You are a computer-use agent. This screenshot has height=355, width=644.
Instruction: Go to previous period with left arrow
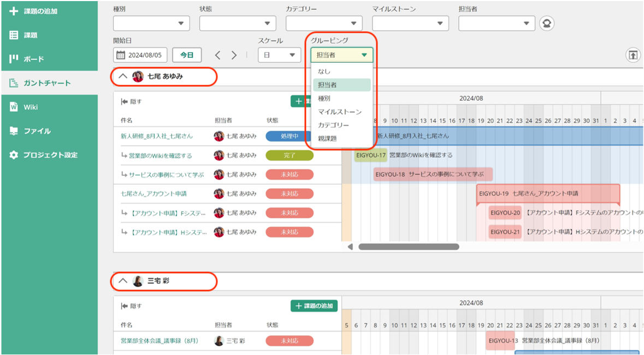point(217,55)
